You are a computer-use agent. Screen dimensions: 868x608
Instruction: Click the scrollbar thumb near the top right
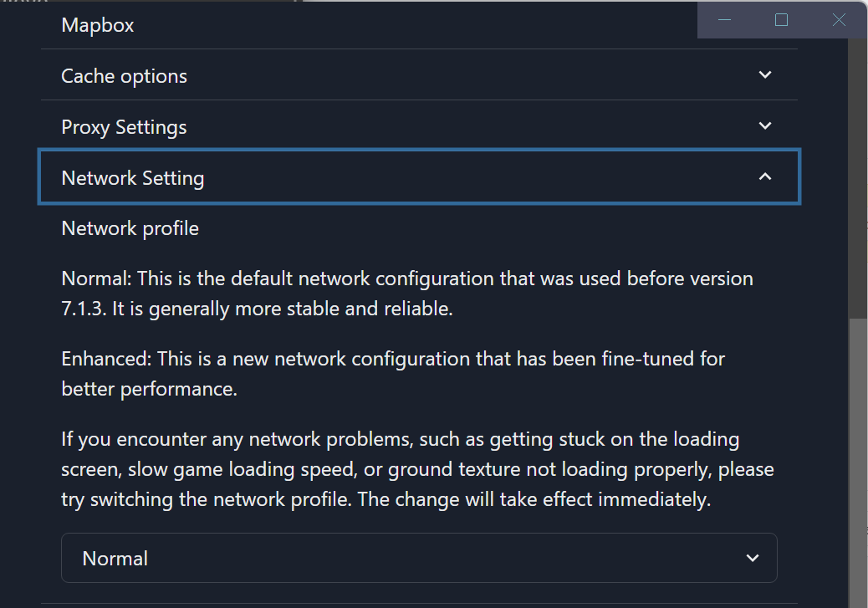pos(861,167)
